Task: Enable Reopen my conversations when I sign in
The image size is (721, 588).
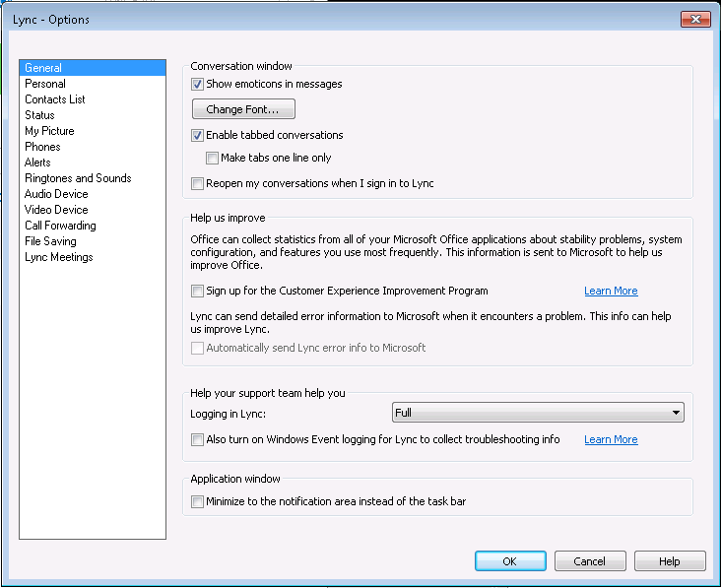Action: pos(197,184)
